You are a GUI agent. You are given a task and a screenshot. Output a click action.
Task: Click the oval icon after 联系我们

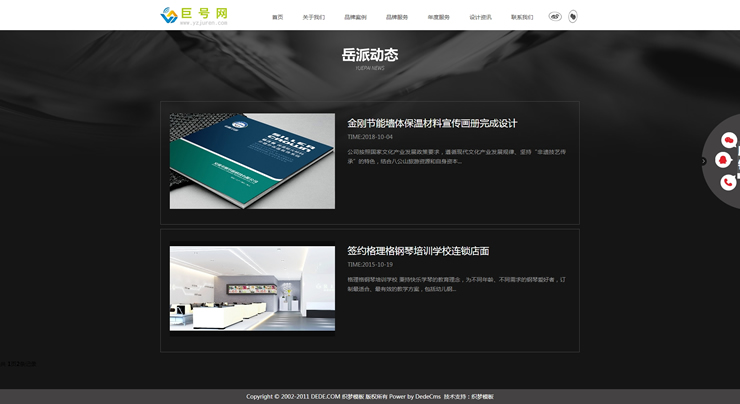[x=555, y=16]
